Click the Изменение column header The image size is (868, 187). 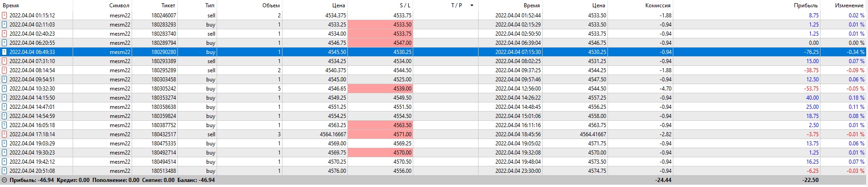[x=849, y=5]
